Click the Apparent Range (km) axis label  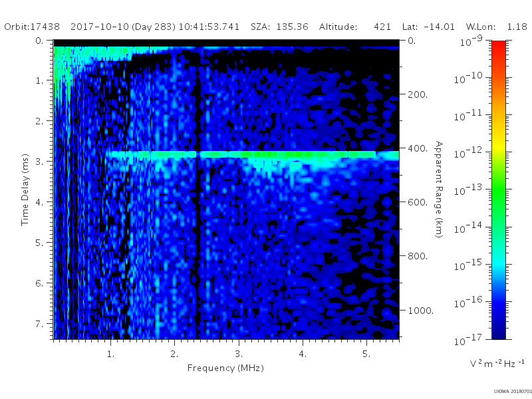point(439,190)
